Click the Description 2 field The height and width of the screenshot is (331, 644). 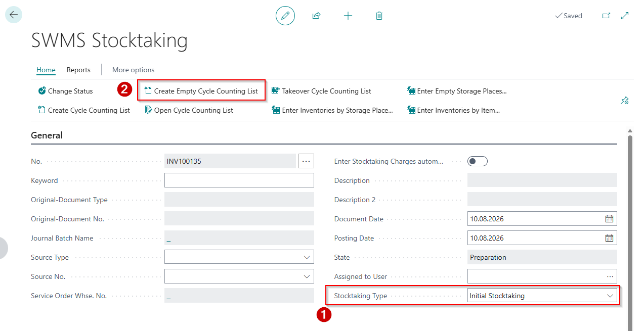(x=542, y=200)
